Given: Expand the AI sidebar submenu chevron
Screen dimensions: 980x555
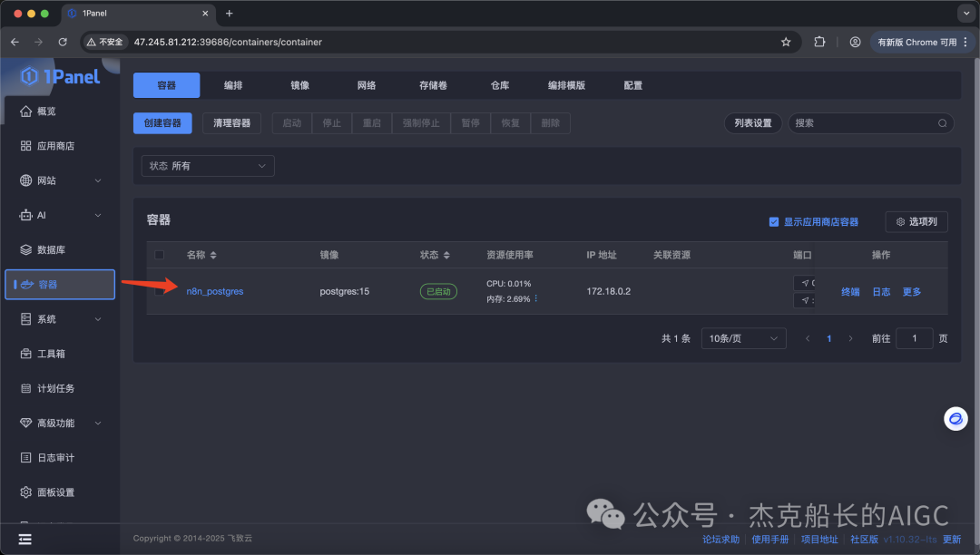Looking at the screenshot, I should [x=98, y=216].
